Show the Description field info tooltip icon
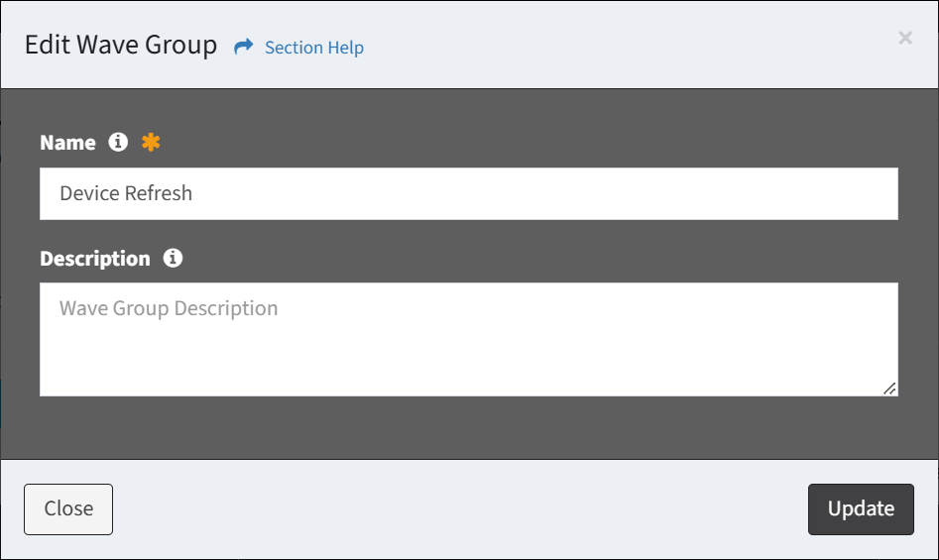The width and height of the screenshot is (939, 560). (x=173, y=258)
